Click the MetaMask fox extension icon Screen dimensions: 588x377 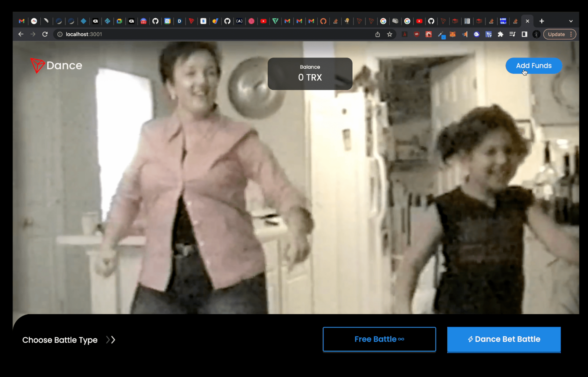click(x=452, y=34)
